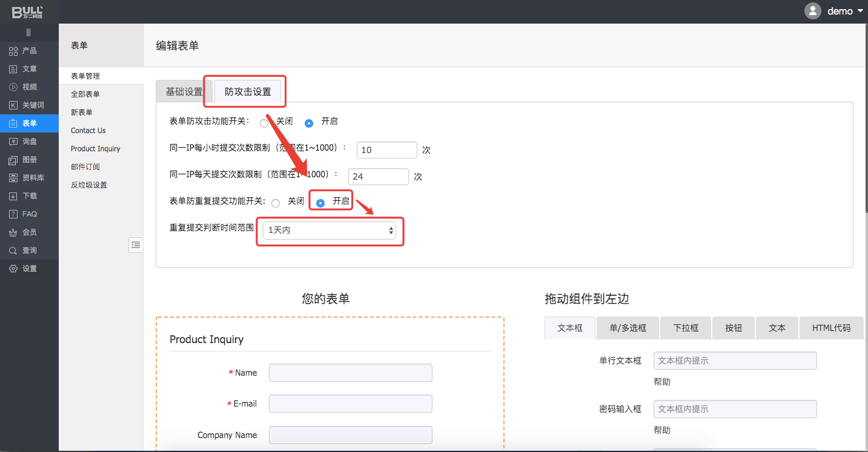Select the 询盘 (Inquiry) sidebar icon

(x=13, y=142)
